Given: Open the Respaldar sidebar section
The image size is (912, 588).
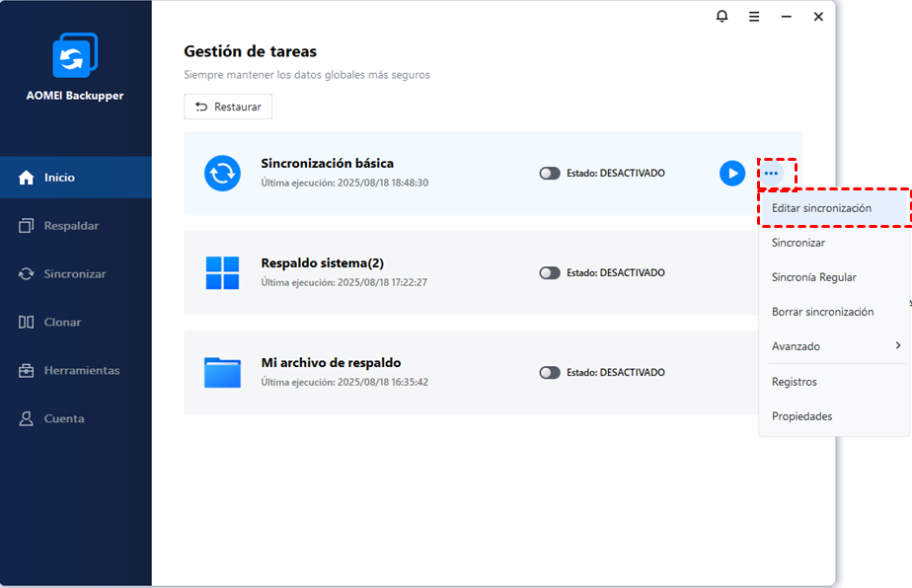Looking at the screenshot, I should pos(71,226).
